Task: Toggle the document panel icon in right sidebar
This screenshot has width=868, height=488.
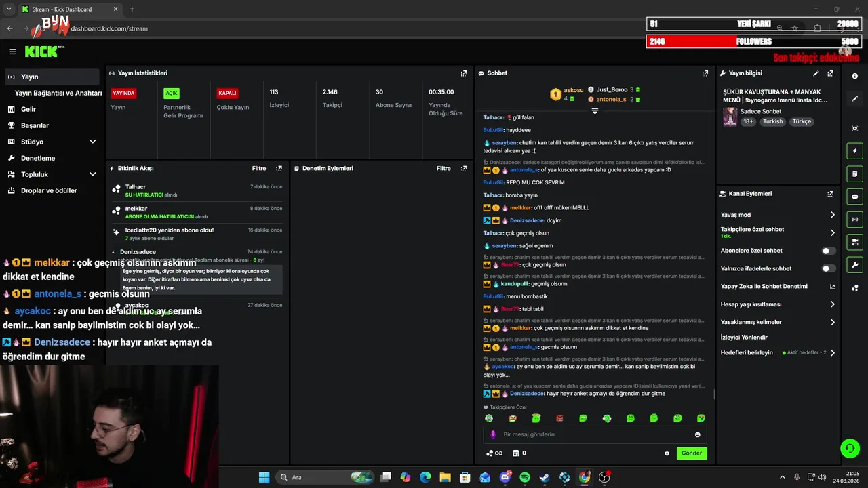Action: (x=855, y=174)
